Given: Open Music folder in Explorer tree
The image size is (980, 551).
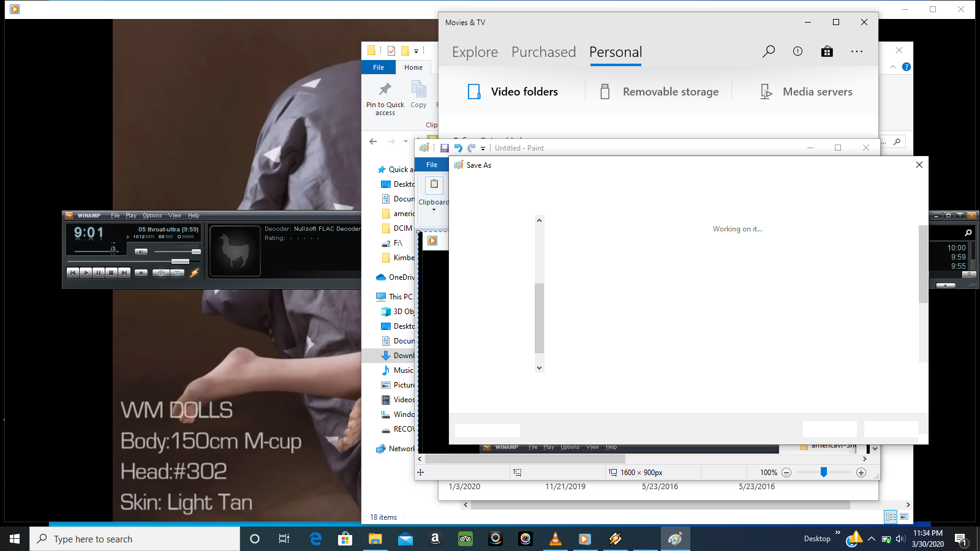Looking at the screenshot, I should point(398,370).
